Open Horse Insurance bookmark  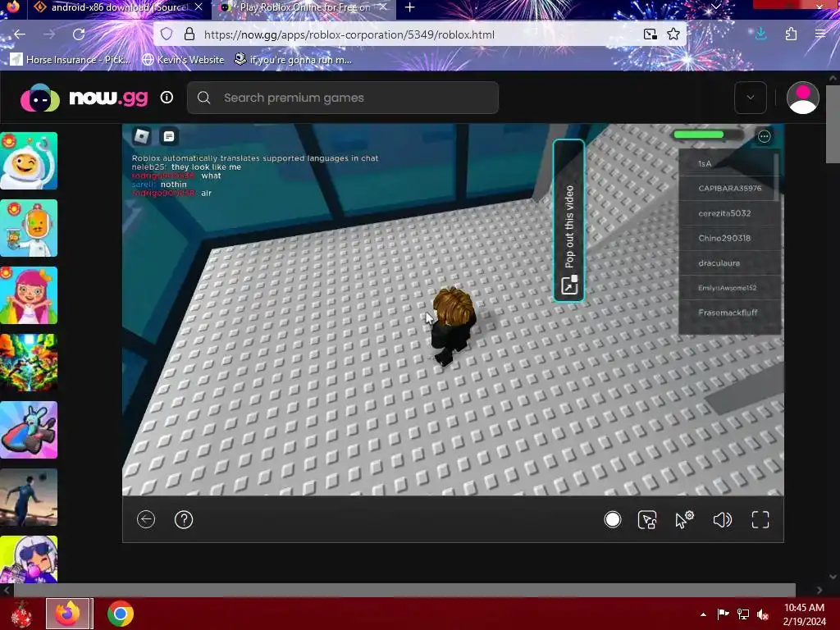71,59
